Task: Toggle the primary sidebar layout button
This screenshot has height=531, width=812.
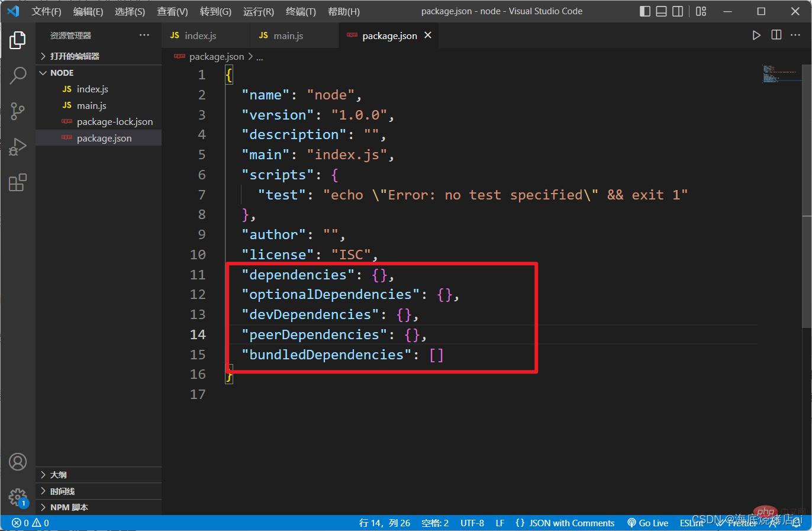Action: 645,11
